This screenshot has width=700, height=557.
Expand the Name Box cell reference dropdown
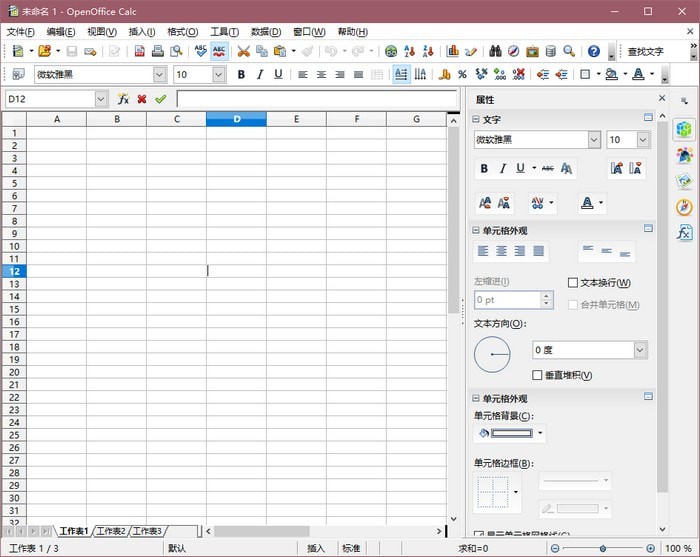tap(101, 99)
